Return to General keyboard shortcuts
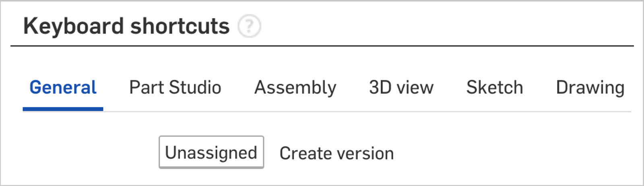This screenshot has height=186, width=644. (63, 88)
